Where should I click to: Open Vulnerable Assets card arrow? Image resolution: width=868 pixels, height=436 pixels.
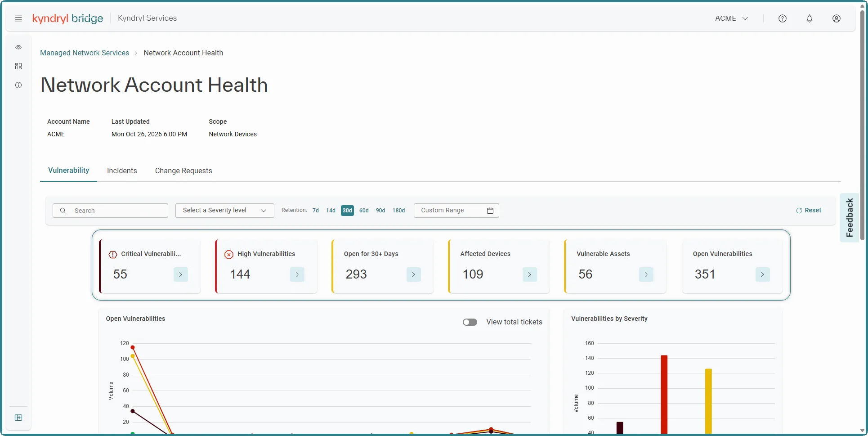click(x=646, y=274)
